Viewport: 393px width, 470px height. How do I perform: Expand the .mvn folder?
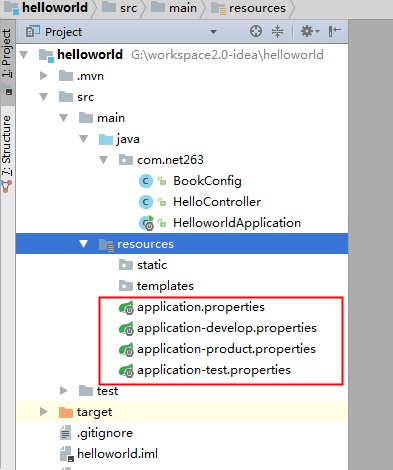tap(43, 76)
